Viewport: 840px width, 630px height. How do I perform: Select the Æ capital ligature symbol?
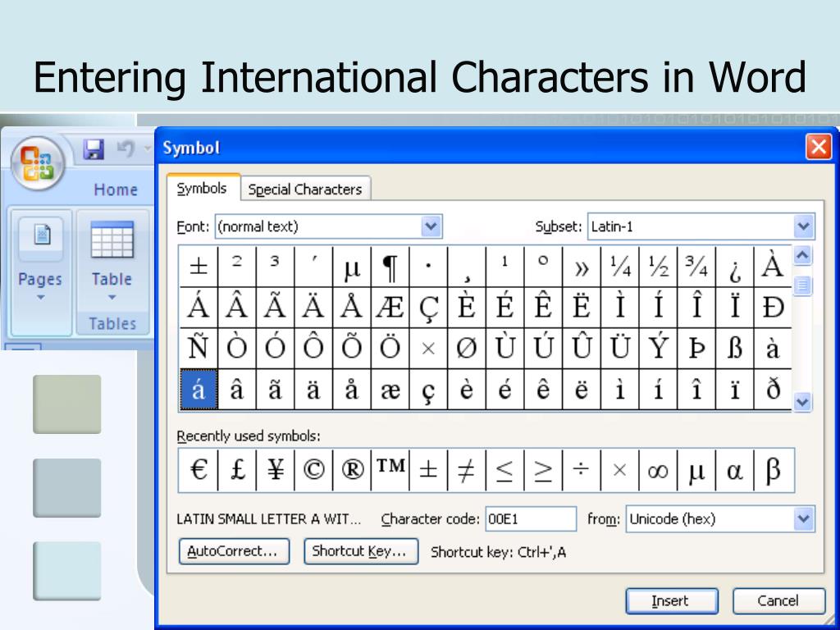click(x=390, y=308)
